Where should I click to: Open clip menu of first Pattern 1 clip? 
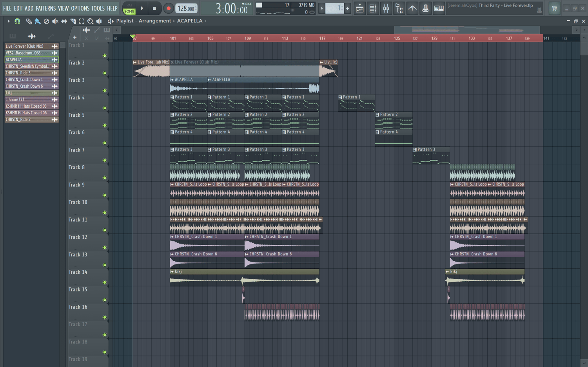pyautogui.click(x=172, y=97)
